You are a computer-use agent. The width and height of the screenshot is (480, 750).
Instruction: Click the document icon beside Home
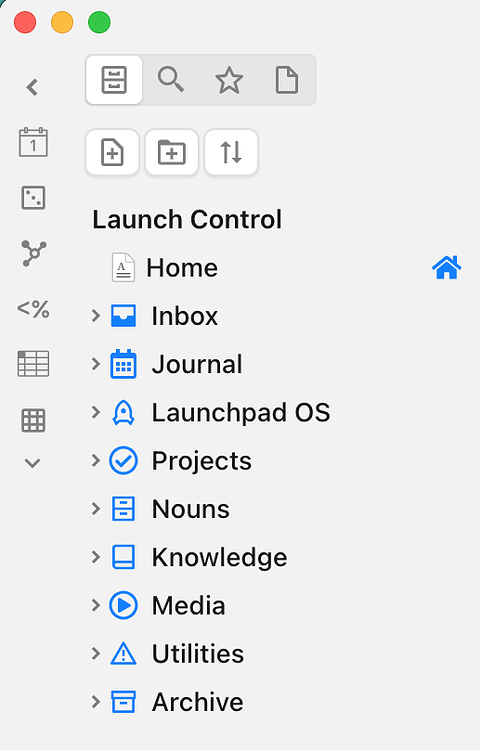(x=123, y=267)
